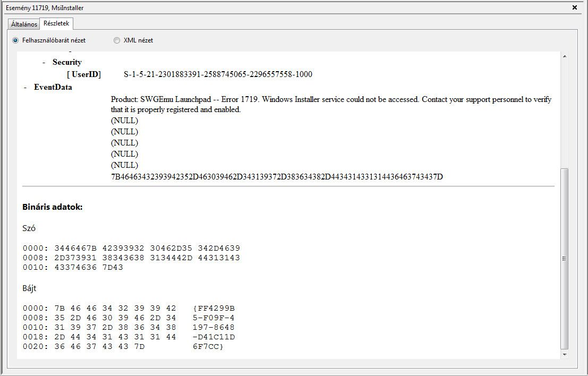Collapse the Security node
588x376 pixels.
pos(44,63)
